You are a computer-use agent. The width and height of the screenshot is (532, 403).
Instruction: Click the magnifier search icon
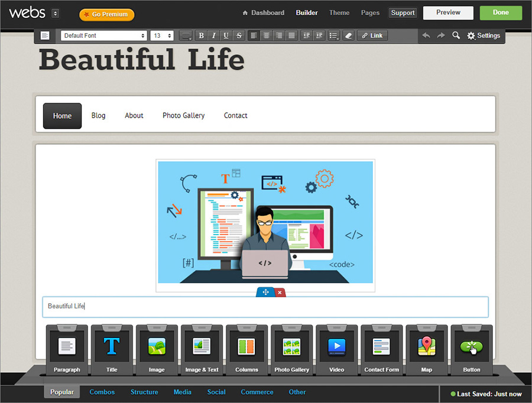[456, 35]
